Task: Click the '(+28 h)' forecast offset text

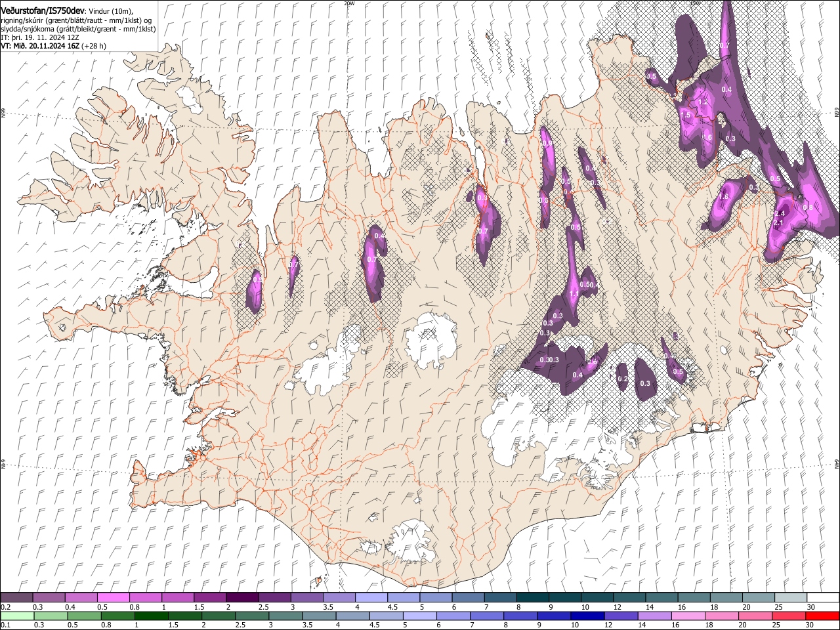Action: [x=94, y=46]
